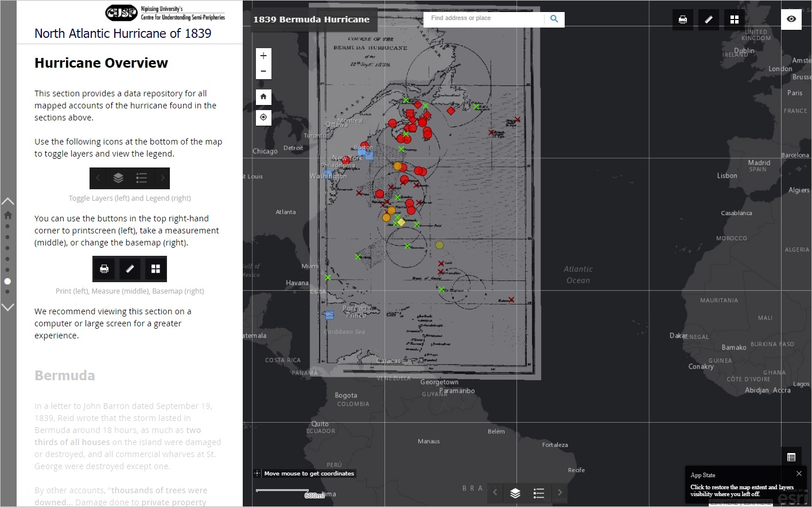812x507 pixels.
Task: Toggle the overview map eye icon
Action: coord(791,19)
